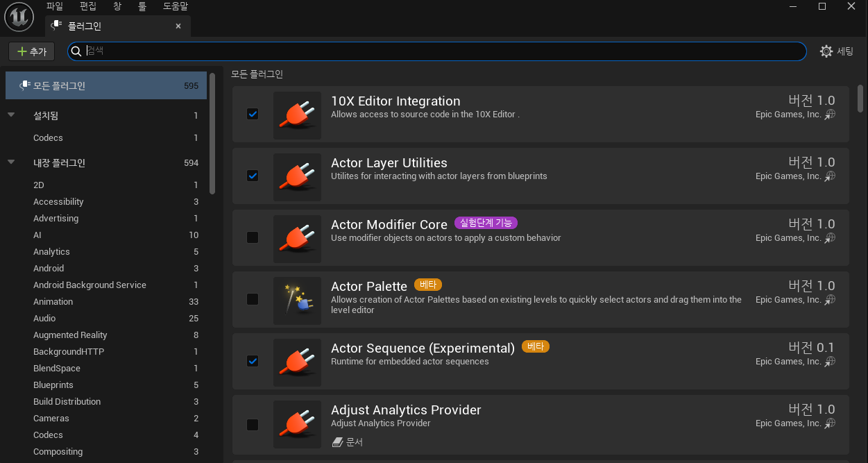Collapse the 내장 플러그인 category arrow
The image size is (868, 463).
pos(11,162)
